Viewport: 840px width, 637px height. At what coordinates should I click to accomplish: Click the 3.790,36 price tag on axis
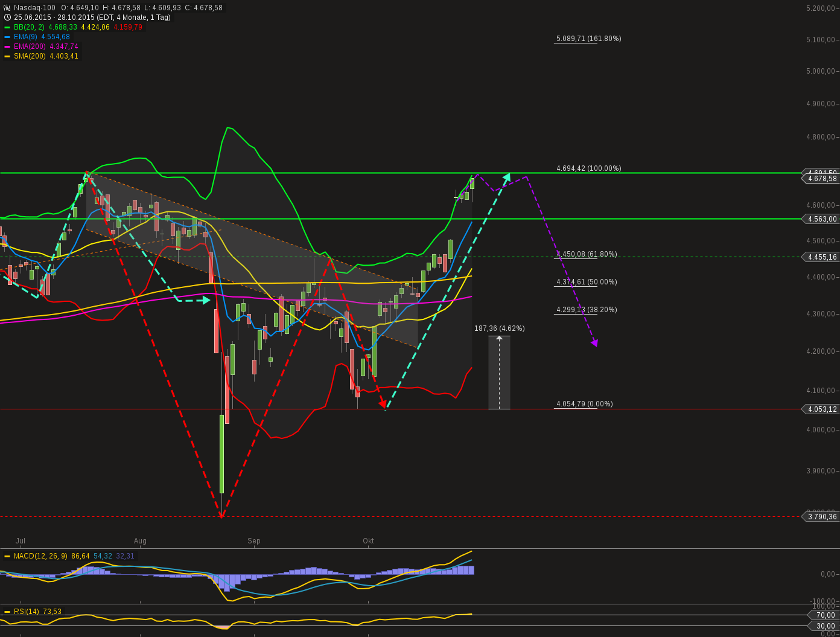(x=821, y=517)
